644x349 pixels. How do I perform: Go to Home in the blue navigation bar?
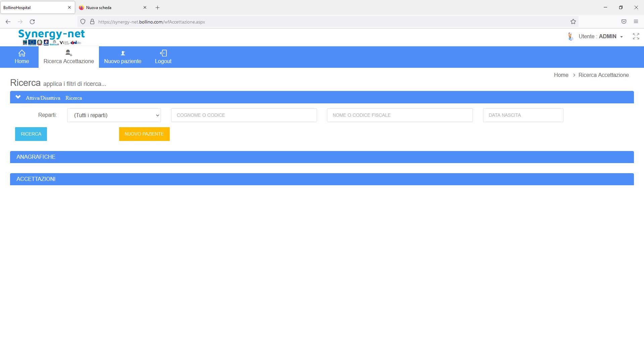(22, 57)
